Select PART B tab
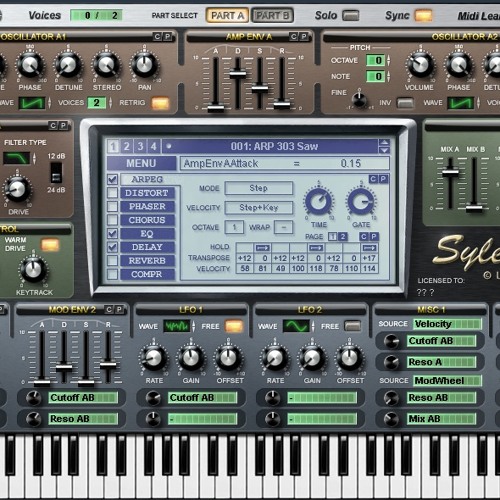This screenshot has height=500, width=500. point(272,15)
